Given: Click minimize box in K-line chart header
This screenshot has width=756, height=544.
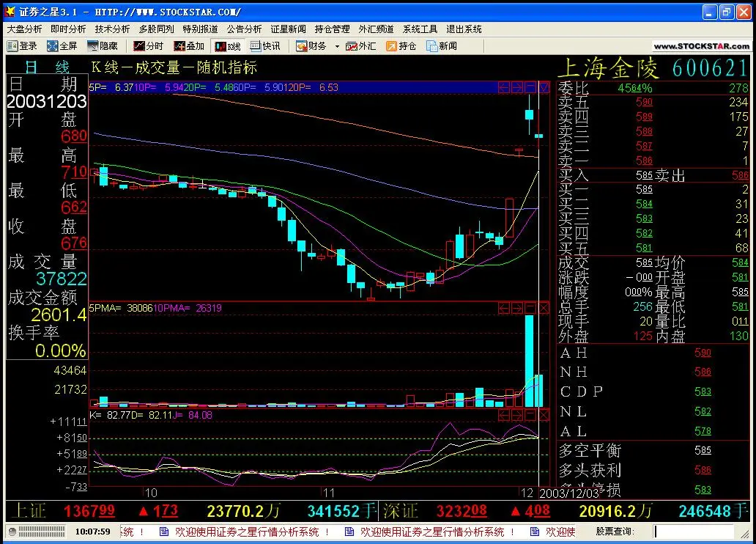Looking at the screenshot, I should (530, 87).
